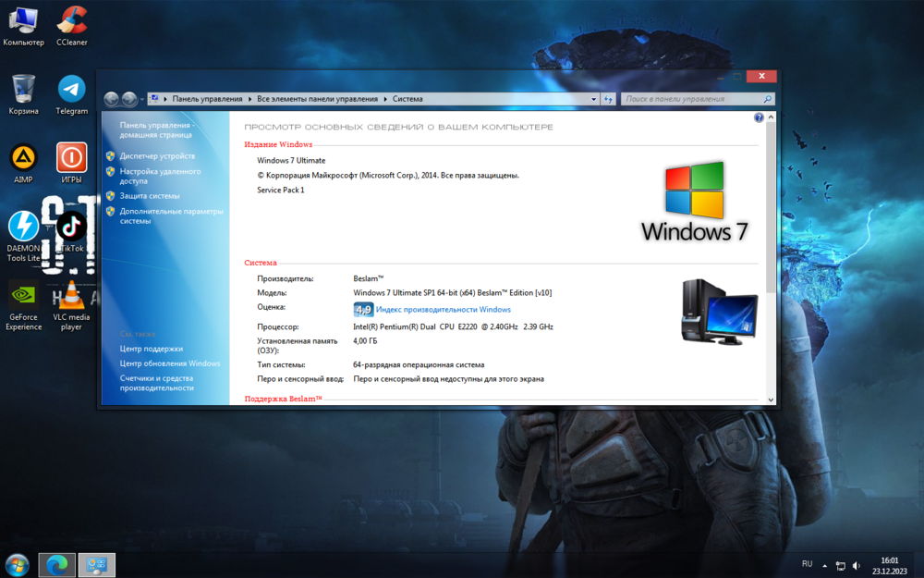Screen dimensions: 924x578
Task: Open Диспетчер устройств link
Action: point(157,156)
